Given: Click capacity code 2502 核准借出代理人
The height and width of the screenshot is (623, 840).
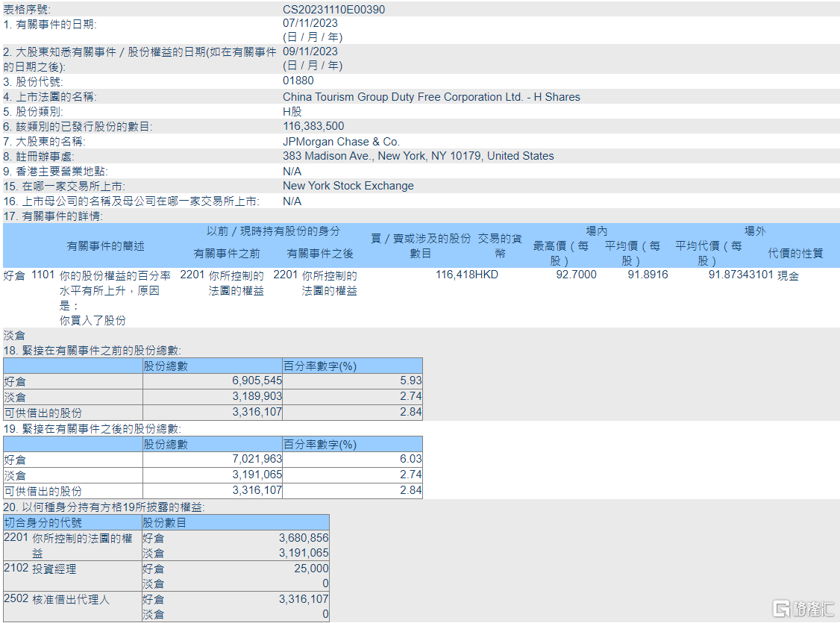Looking at the screenshot, I should coord(57,599).
